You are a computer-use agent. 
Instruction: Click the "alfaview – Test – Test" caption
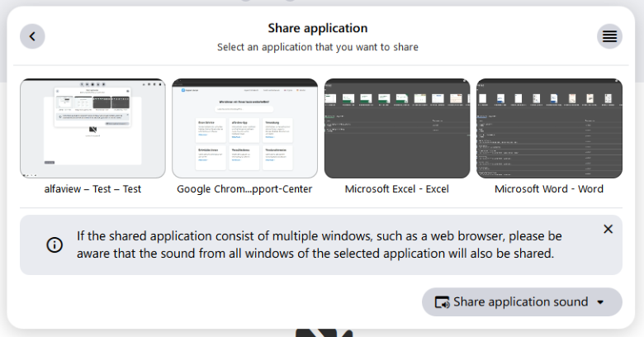92,189
